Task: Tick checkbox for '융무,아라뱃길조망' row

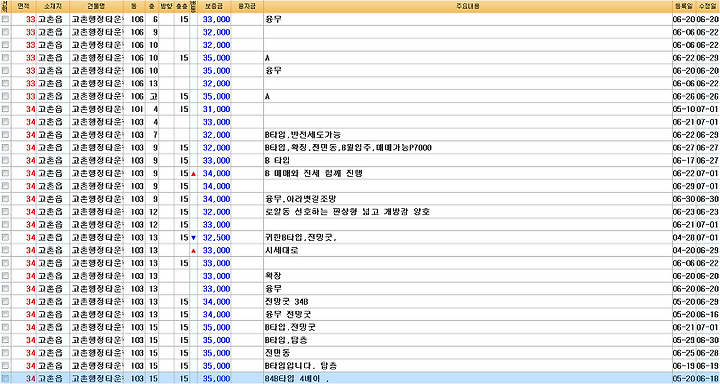Action: coord(5,199)
